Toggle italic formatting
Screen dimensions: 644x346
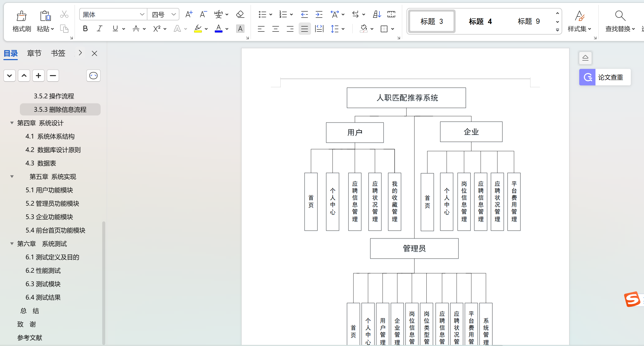pyautogui.click(x=99, y=29)
